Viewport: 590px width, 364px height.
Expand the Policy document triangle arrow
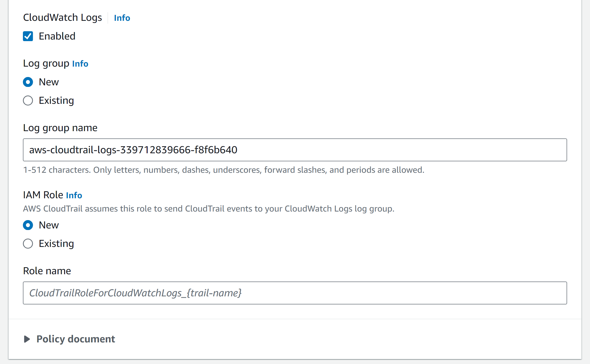click(27, 339)
